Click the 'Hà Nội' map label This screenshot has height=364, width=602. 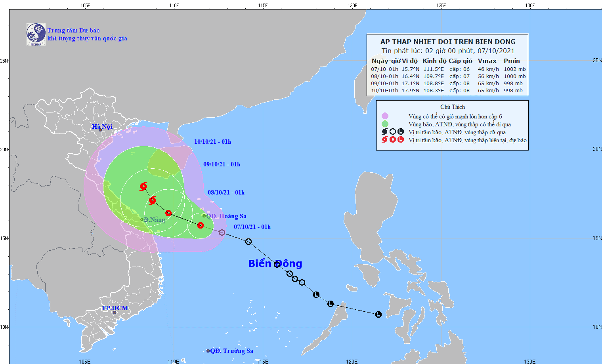pos(102,127)
